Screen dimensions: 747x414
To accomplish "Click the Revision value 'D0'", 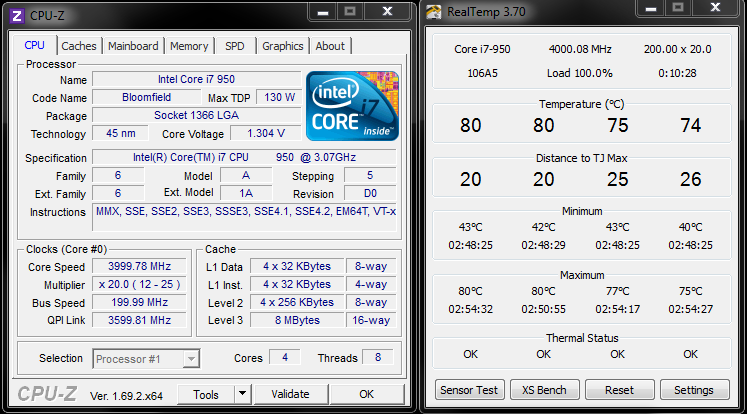I will (370, 193).
